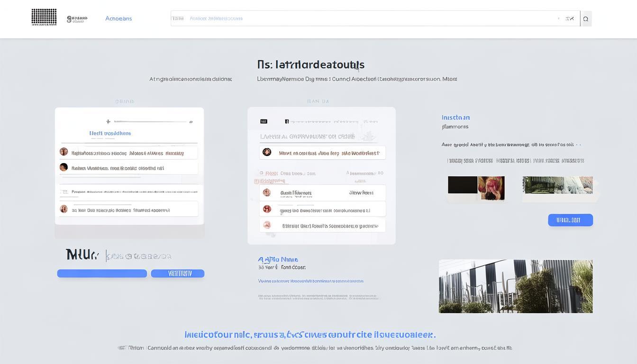
Task: Click blue button below right thumbnails
Action: click(570, 220)
